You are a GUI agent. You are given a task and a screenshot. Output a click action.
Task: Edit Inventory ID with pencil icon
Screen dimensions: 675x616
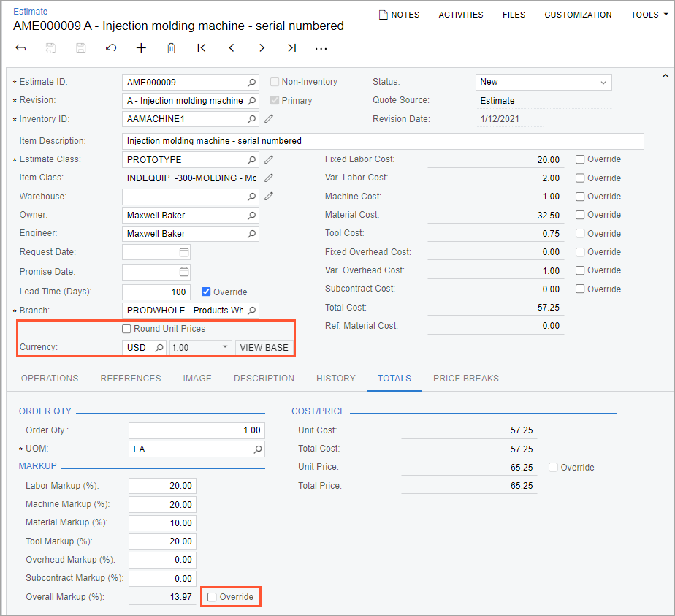point(269,119)
